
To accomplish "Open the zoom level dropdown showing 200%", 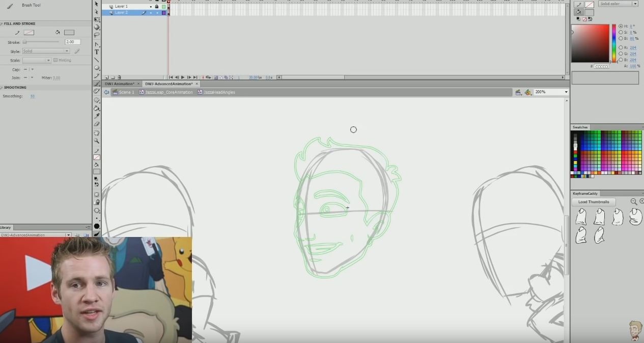I will click(x=566, y=92).
